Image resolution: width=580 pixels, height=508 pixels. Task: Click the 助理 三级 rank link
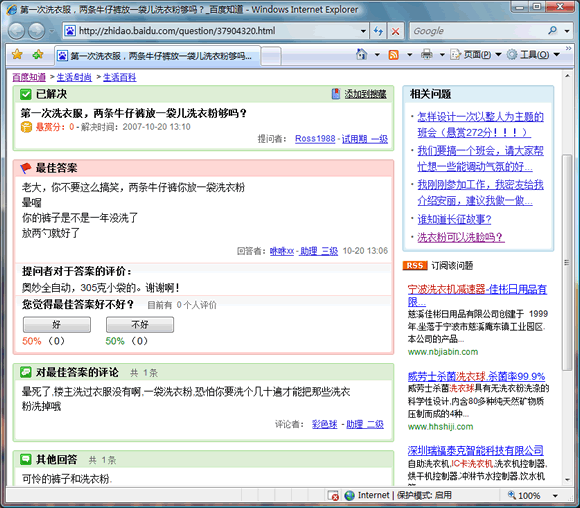(x=319, y=251)
